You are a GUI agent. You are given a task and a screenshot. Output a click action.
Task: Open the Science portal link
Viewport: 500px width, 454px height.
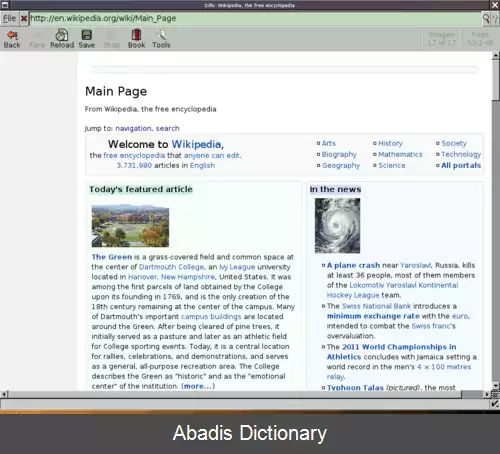tap(392, 165)
